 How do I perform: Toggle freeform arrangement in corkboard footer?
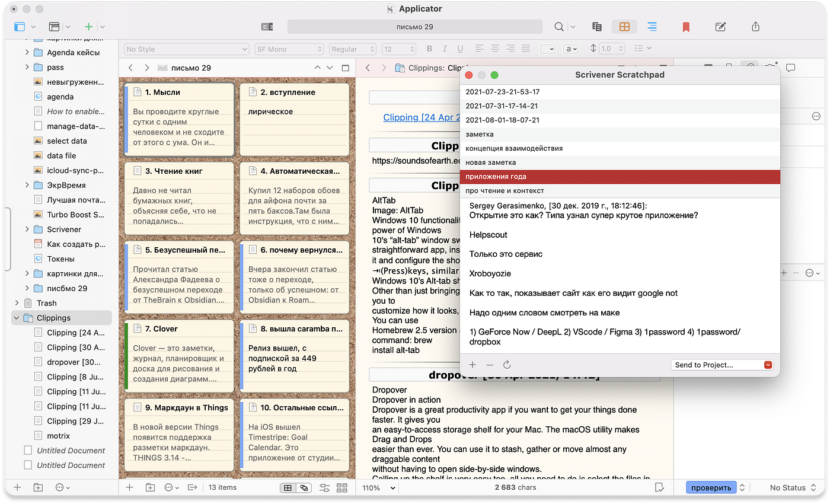(304, 487)
